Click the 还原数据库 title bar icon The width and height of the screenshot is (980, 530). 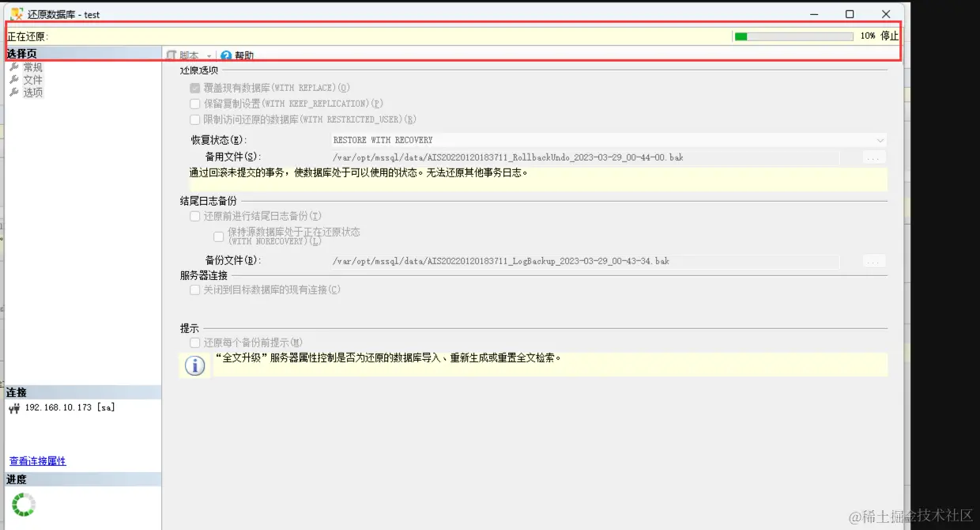pos(16,13)
